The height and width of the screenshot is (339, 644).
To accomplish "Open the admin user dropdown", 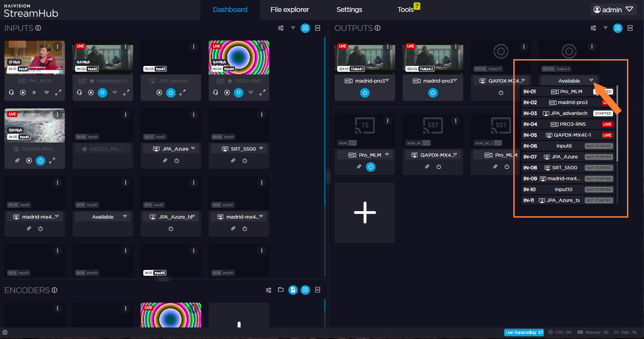I will (613, 10).
